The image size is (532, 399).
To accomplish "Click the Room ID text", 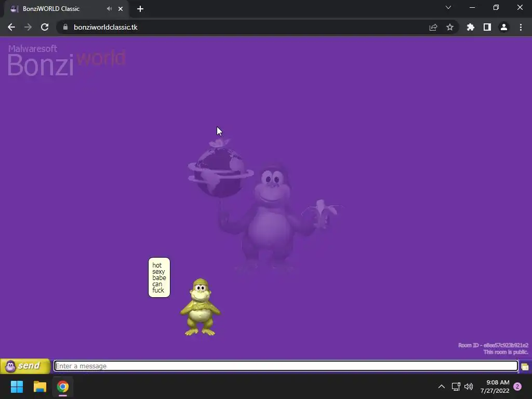I will (x=493, y=345).
